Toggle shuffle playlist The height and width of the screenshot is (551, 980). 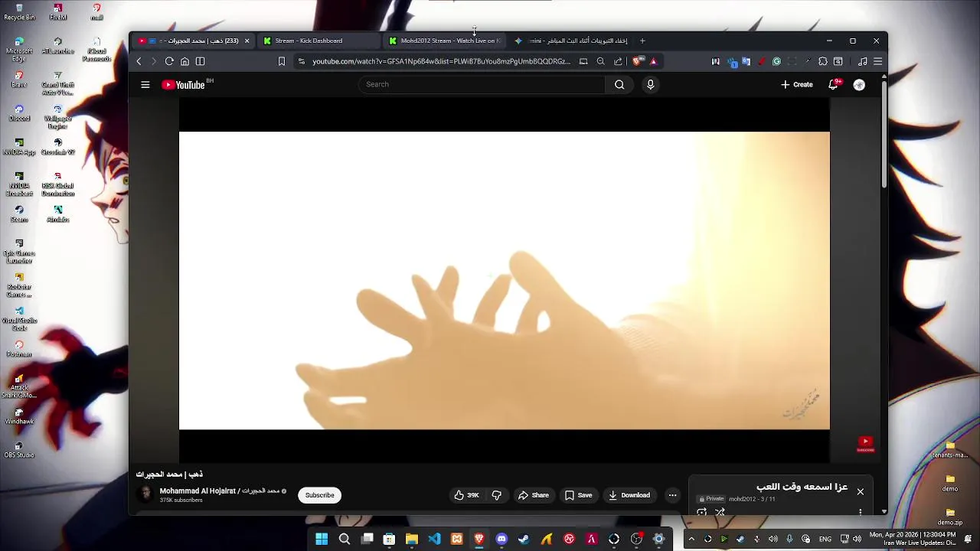point(720,512)
